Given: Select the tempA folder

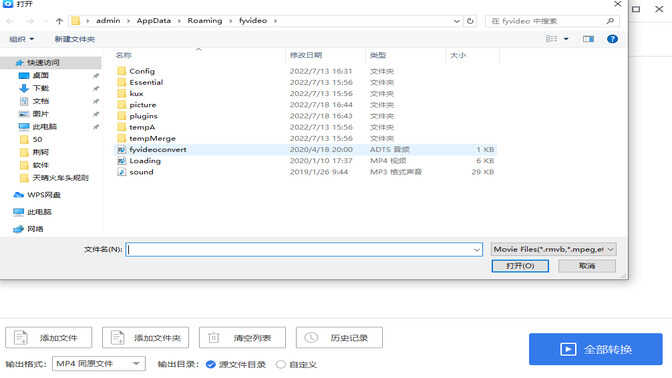Looking at the screenshot, I should tap(142, 127).
